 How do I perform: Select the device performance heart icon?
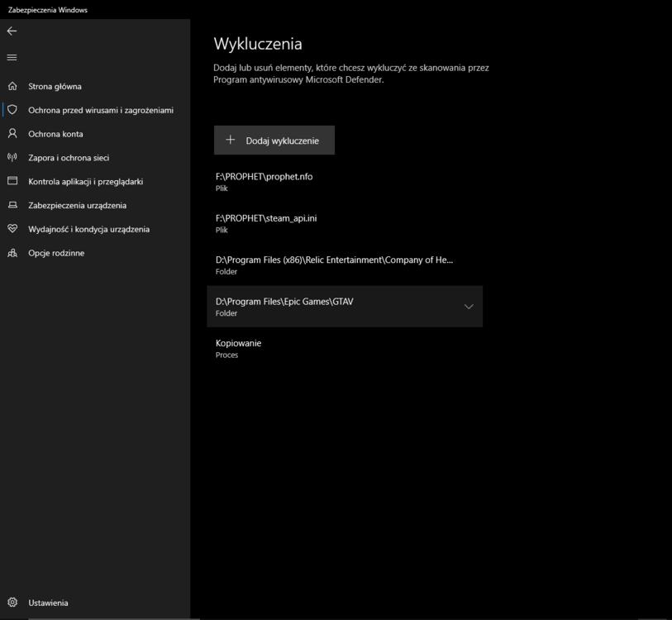(12, 229)
